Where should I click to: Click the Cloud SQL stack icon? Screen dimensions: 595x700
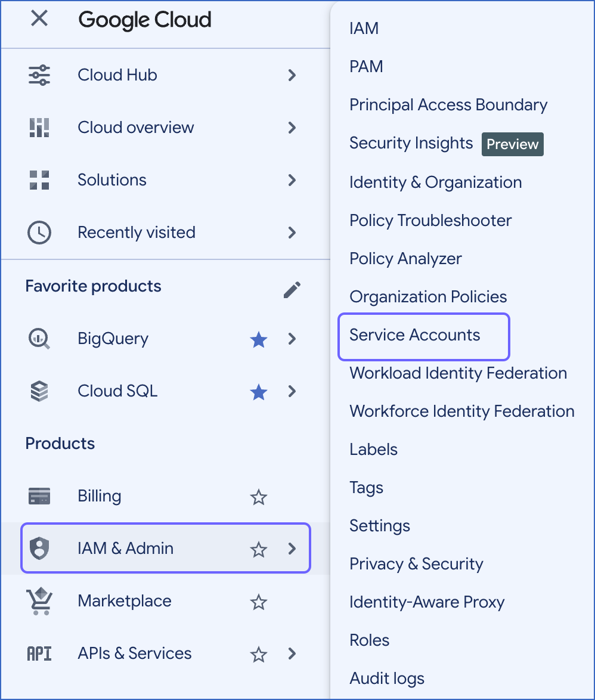point(39,391)
